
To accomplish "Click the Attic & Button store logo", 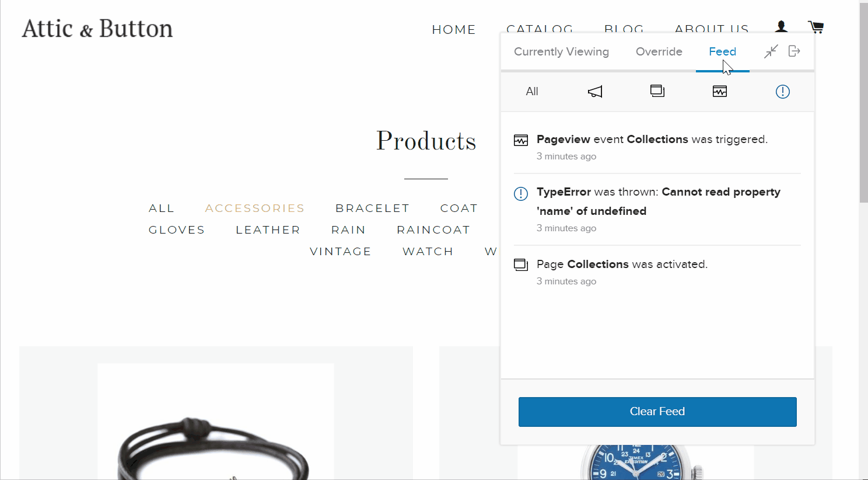I will click(x=97, y=29).
